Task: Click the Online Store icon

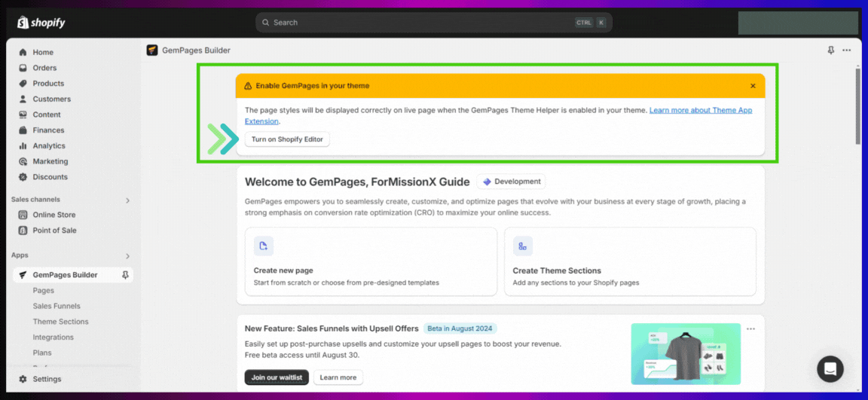Action: pos(23,215)
